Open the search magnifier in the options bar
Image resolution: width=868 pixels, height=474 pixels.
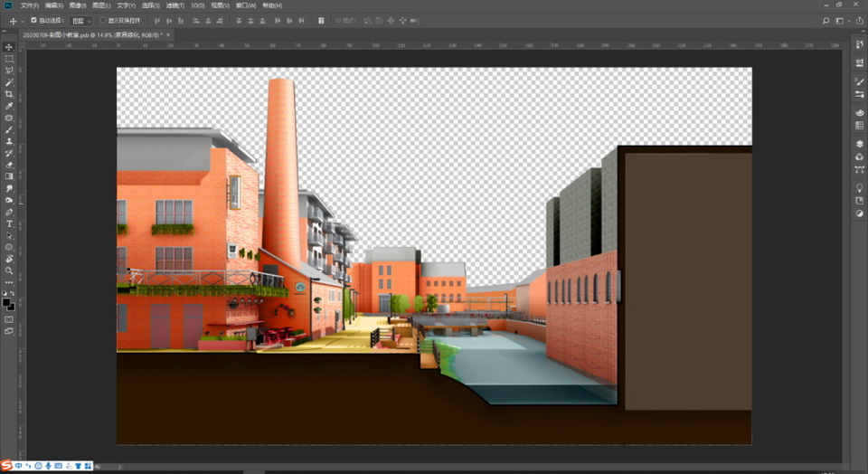(825, 20)
